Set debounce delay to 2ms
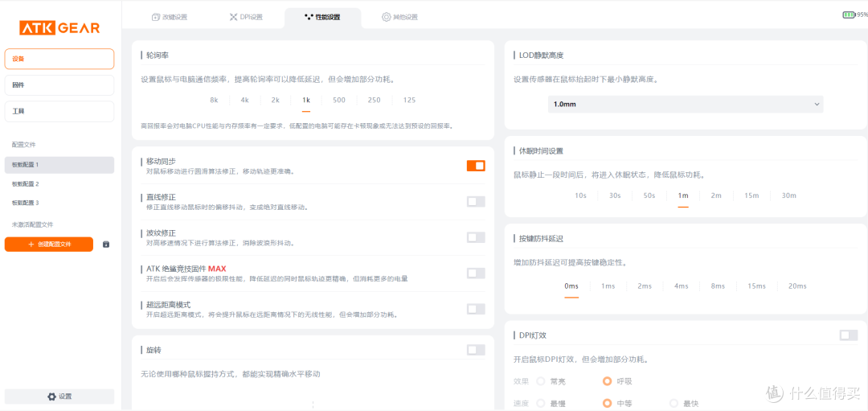This screenshot has height=411, width=868. (645, 286)
